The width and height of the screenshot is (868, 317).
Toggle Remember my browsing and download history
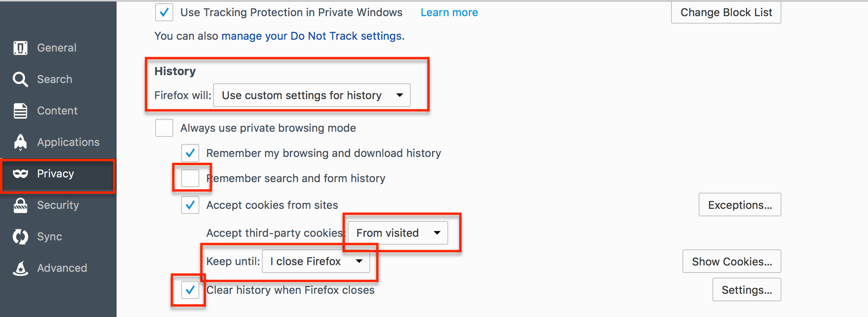pos(190,153)
